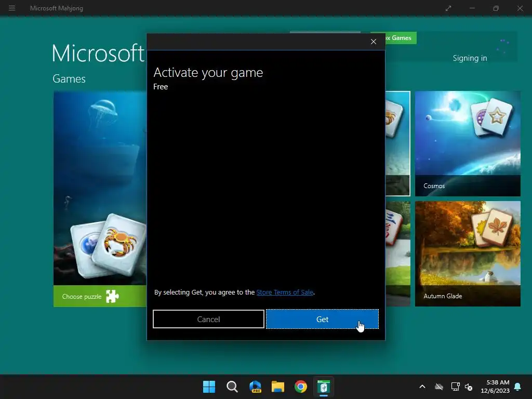Show hidden icons in system tray
This screenshot has width=532, height=399.
[422, 387]
